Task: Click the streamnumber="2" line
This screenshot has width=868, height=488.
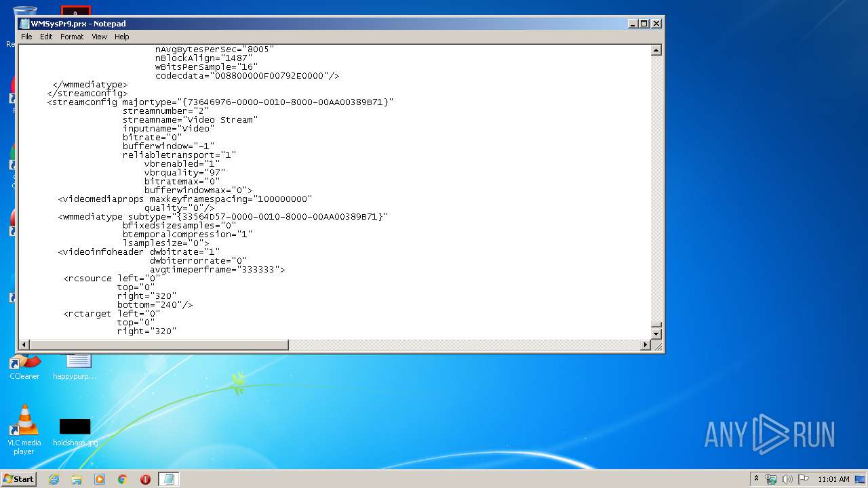Action: [165, 111]
